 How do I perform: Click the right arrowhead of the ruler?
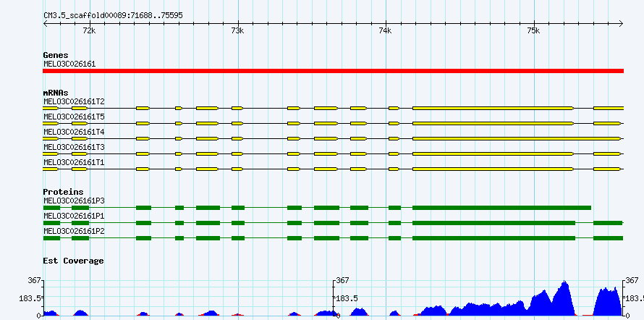coord(622,23)
